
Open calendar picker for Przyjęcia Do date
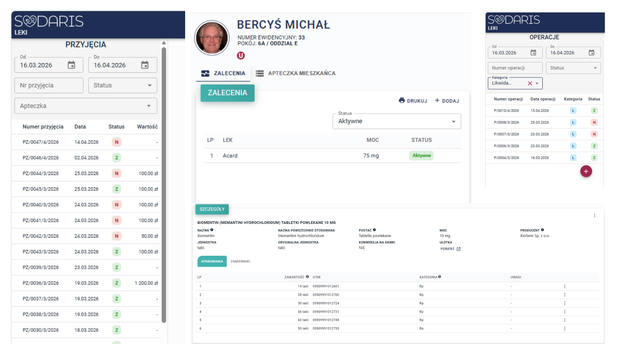coord(145,65)
